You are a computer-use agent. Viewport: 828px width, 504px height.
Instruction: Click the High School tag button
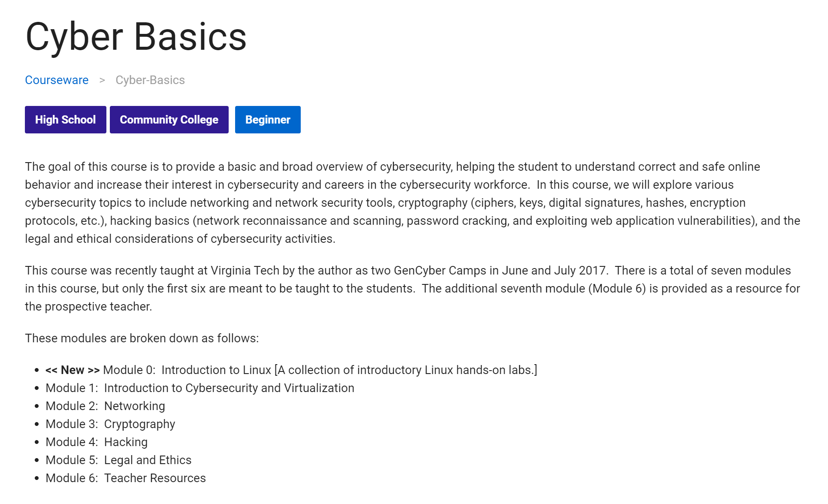click(x=66, y=120)
